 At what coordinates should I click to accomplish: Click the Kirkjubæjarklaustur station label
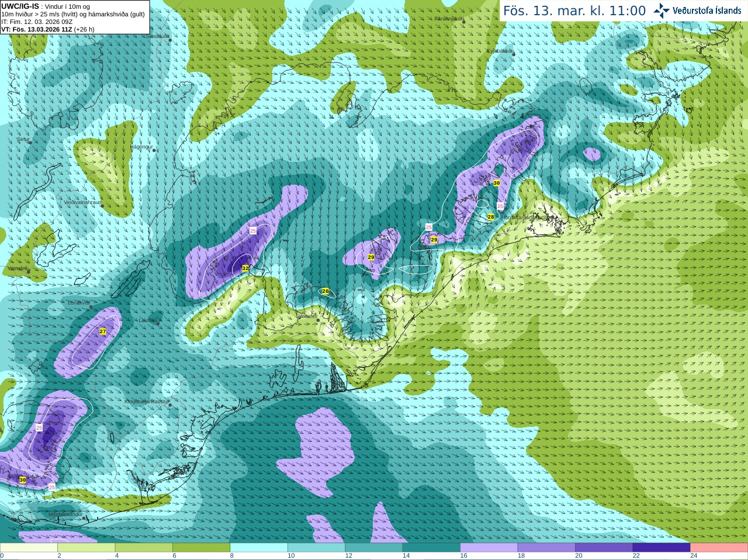(x=147, y=402)
